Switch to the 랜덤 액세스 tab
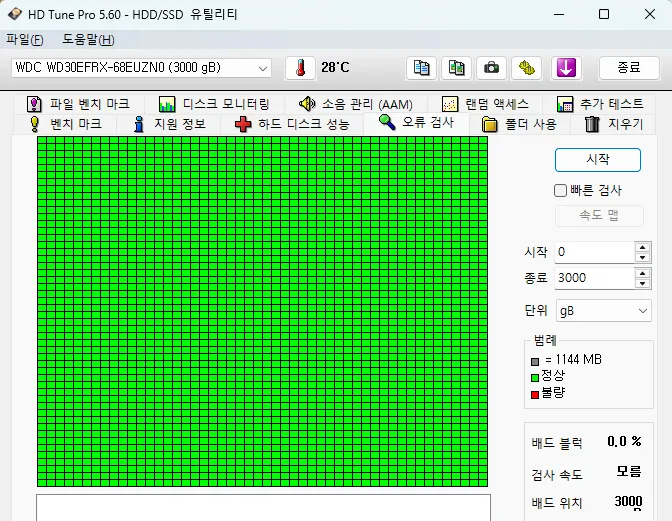The width and height of the screenshot is (672, 521). (485, 104)
